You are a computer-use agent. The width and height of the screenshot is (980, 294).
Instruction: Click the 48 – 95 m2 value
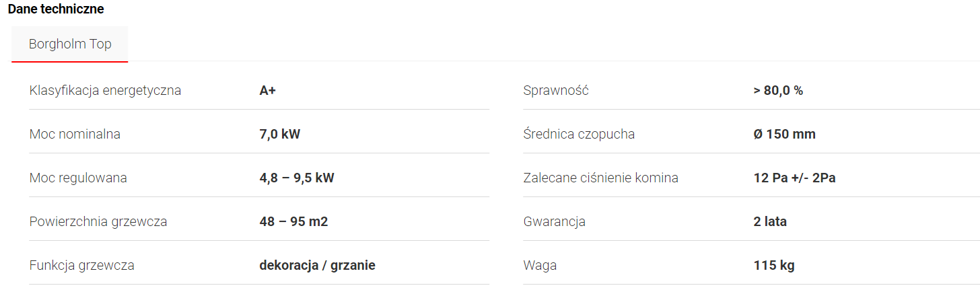(x=293, y=221)
